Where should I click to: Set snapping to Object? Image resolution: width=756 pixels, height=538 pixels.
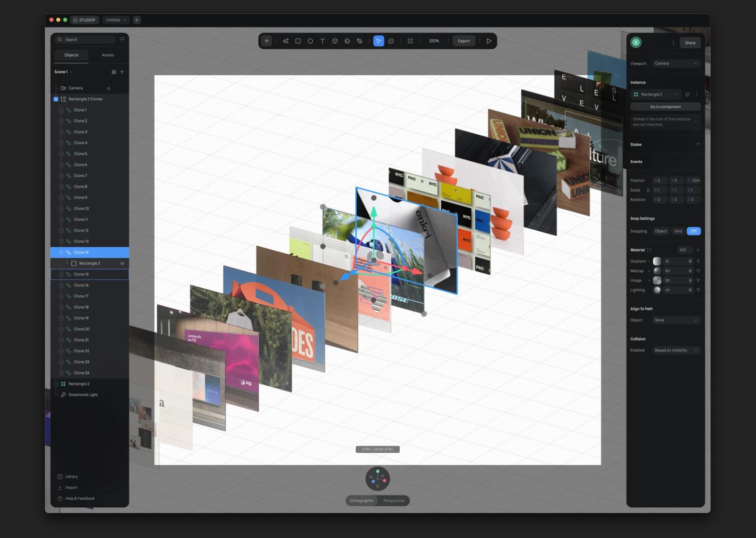click(661, 231)
